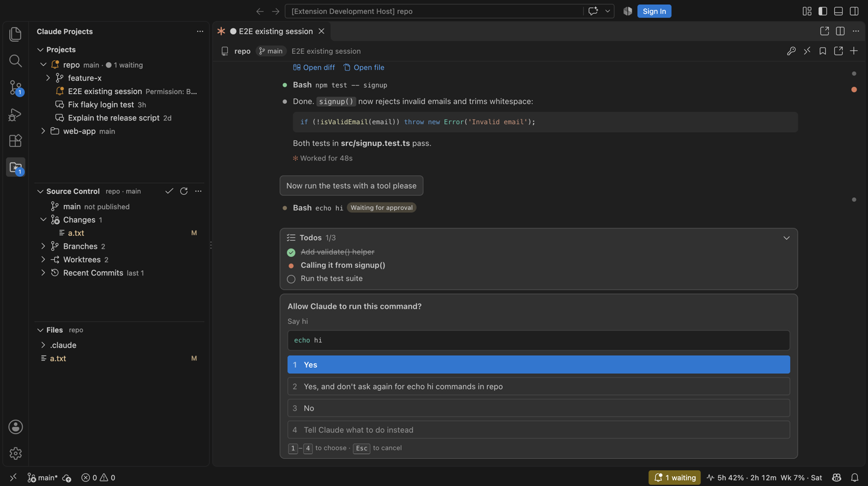Choose No to deny command
Image resolution: width=868 pixels, height=486 pixels.
pyautogui.click(x=538, y=408)
